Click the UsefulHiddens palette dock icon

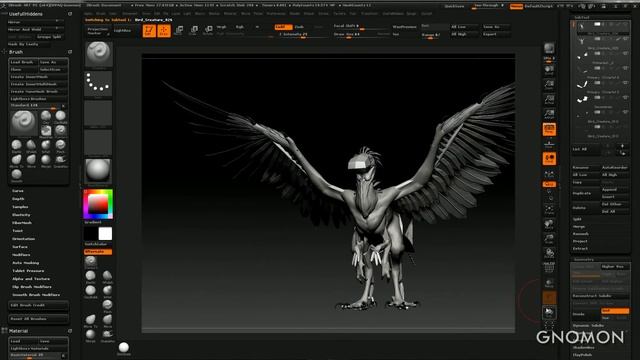pos(70,14)
